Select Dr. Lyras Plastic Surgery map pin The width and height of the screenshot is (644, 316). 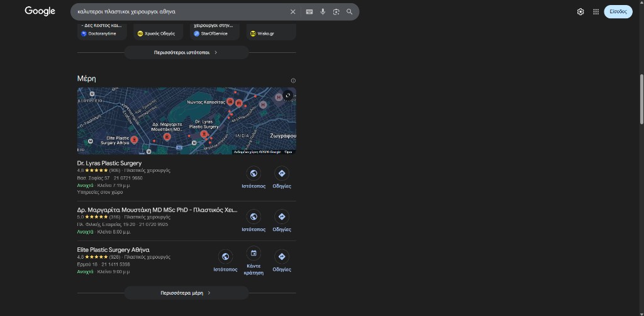(x=204, y=134)
